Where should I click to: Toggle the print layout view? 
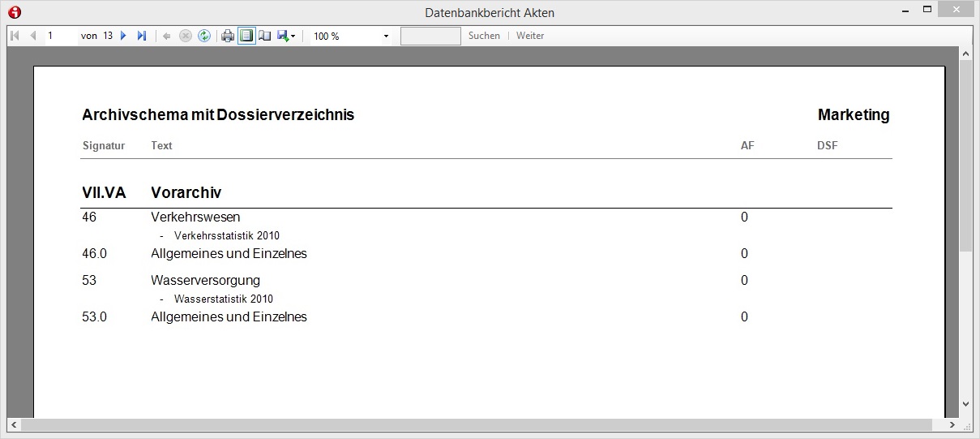[246, 36]
